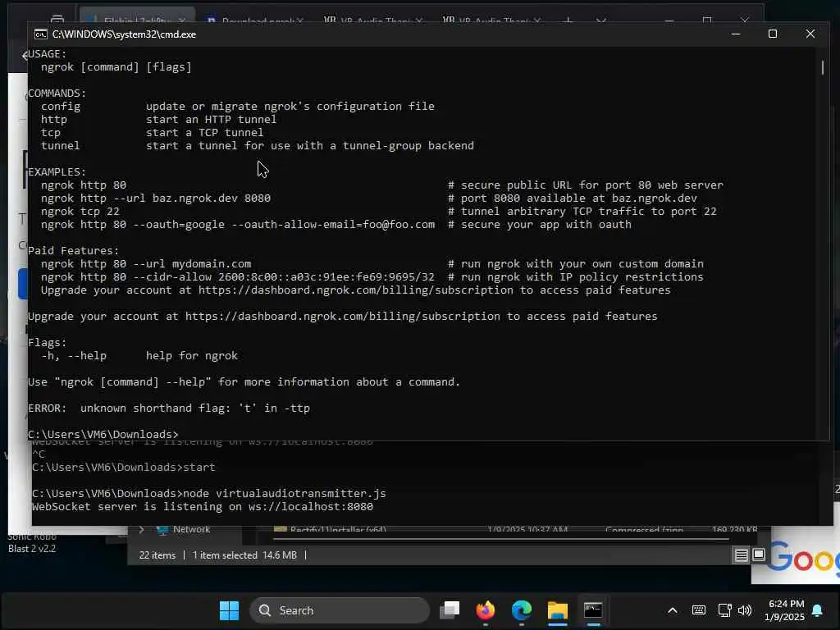
Task: Show hidden system tray icons
Action: [x=673, y=610]
